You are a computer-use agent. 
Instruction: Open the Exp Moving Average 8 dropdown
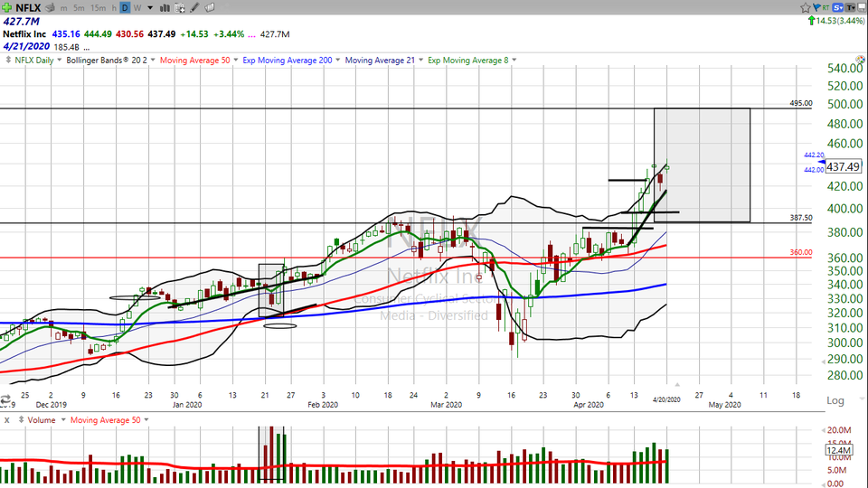coord(514,60)
